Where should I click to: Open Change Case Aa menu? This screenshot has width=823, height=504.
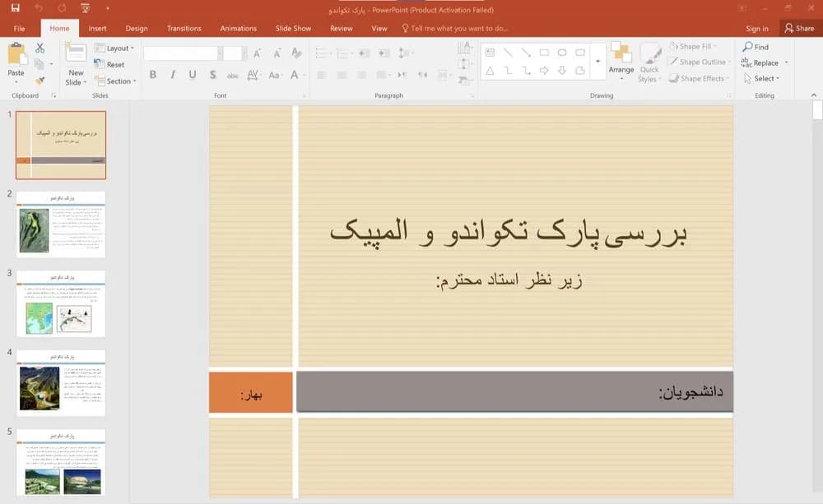point(274,75)
